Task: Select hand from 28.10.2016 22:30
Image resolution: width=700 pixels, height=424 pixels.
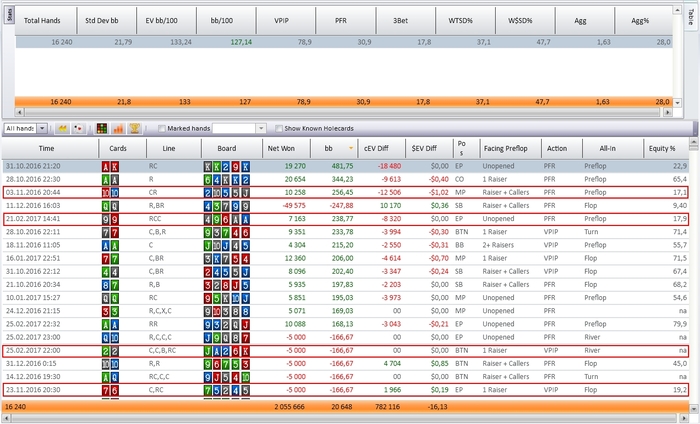Action: tap(346, 179)
